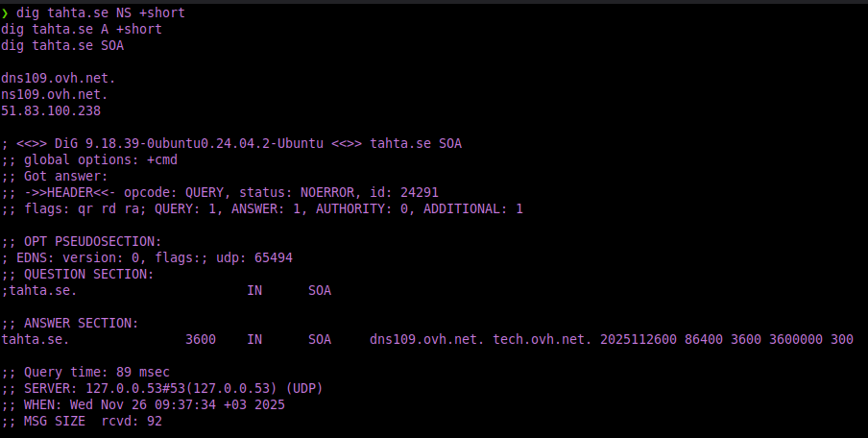
Task: Click the SOA serial number 2025112600
Action: coord(639,339)
